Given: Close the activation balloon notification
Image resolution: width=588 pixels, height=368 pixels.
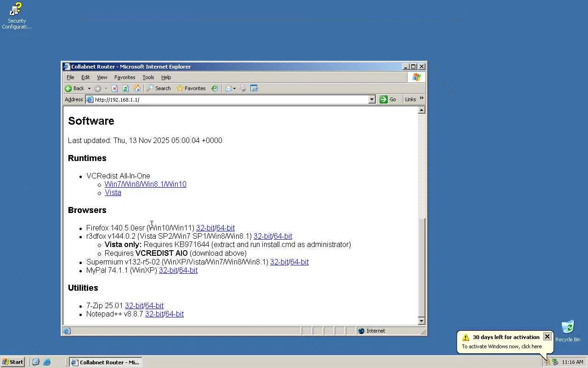Looking at the screenshot, I should tap(547, 337).
